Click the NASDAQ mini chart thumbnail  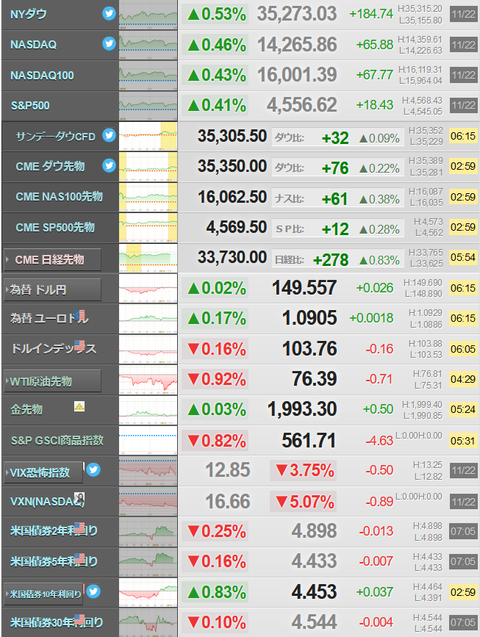coord(148,45)
